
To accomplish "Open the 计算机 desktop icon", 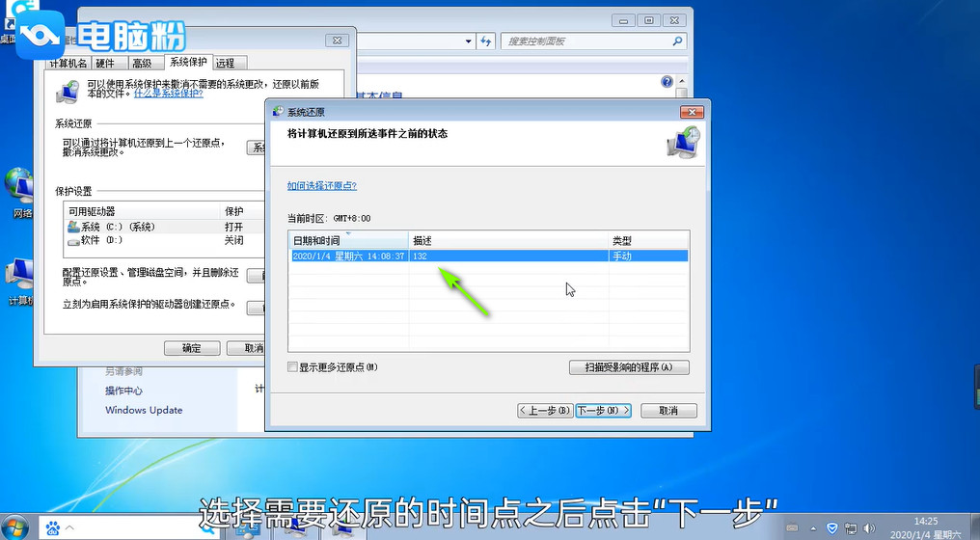I will tap(19, 282).
